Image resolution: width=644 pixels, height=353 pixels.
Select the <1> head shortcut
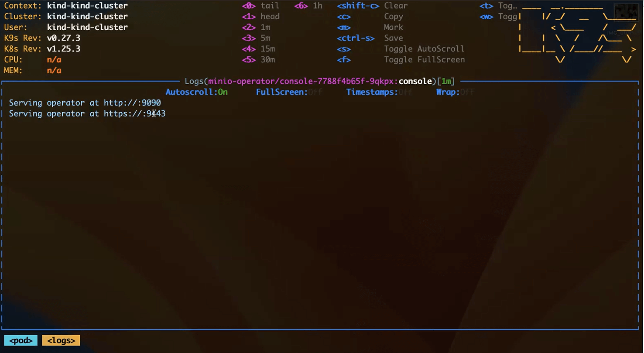tap(260, 17)
